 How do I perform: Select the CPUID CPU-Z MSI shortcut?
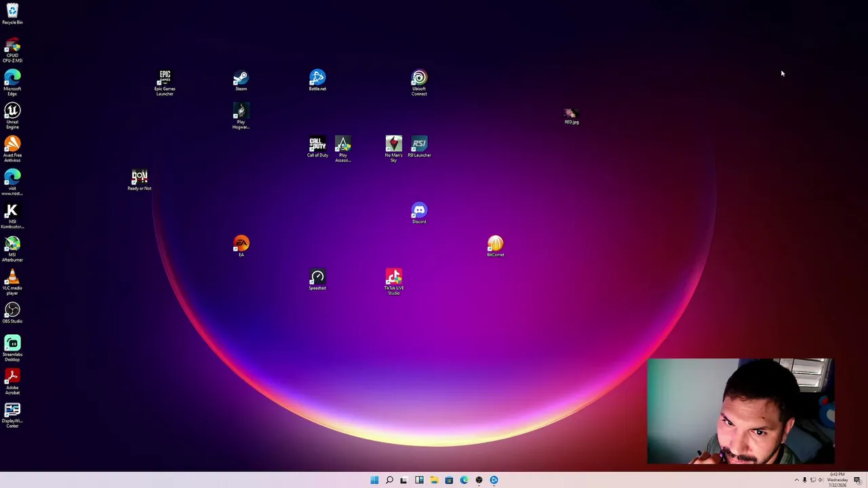click(x=12, y=51)
